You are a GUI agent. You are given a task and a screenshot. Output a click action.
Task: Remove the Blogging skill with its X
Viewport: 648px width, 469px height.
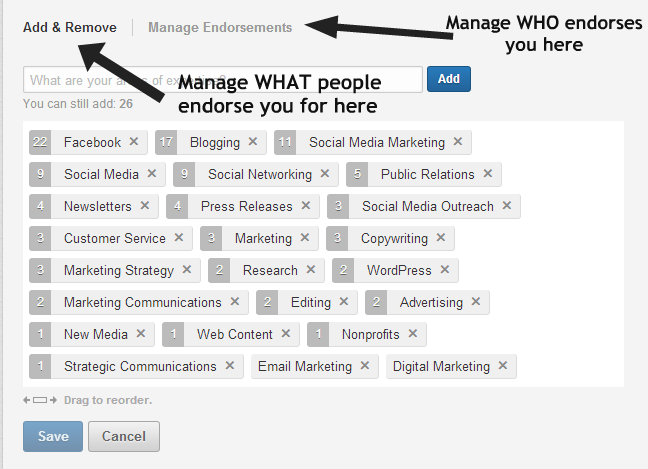click(x=253, y=141)
